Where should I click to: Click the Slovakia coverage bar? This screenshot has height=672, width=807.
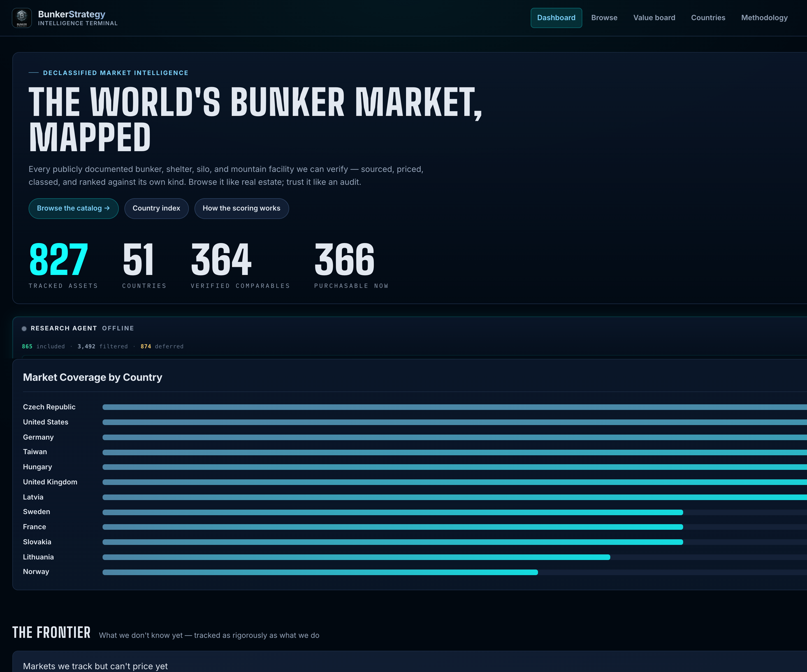[393, 542]
